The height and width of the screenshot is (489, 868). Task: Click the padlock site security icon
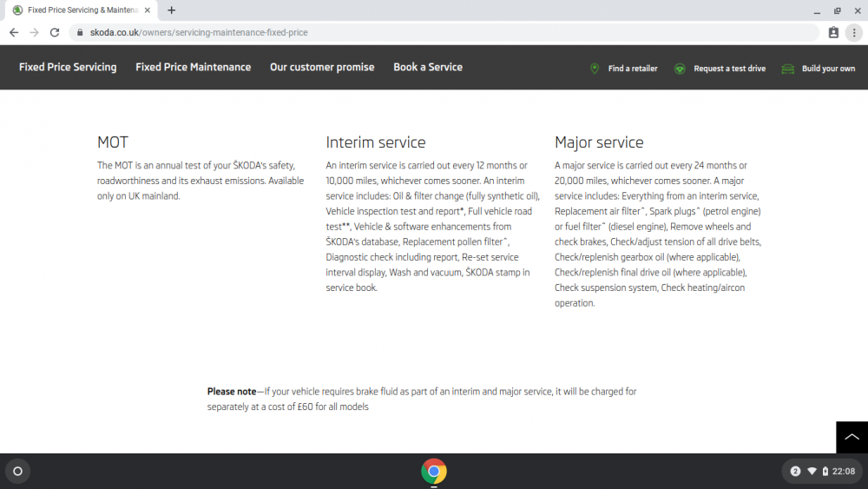80,33
